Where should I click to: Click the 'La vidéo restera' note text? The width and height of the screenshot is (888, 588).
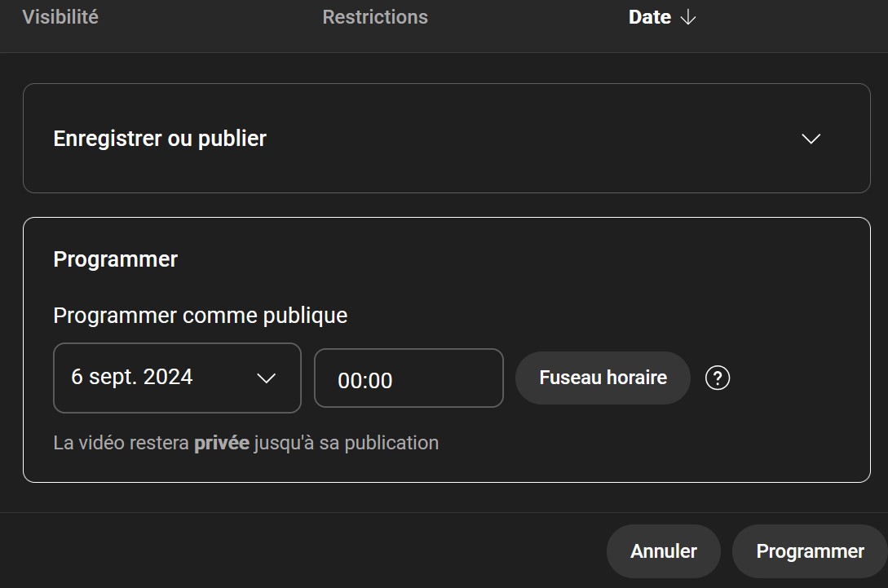tap(121, 443)
